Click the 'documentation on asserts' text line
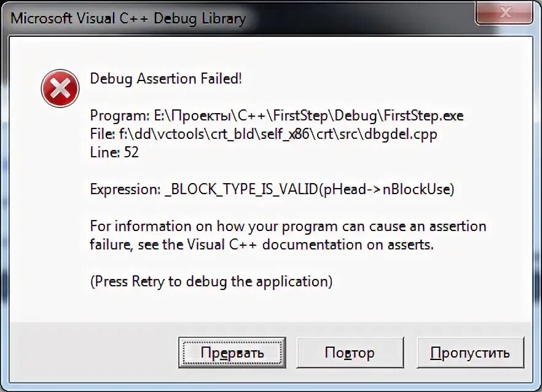Image resolution: width=542 pixels, height=392 pixels. pyautogui.click(x=261, y=245)
